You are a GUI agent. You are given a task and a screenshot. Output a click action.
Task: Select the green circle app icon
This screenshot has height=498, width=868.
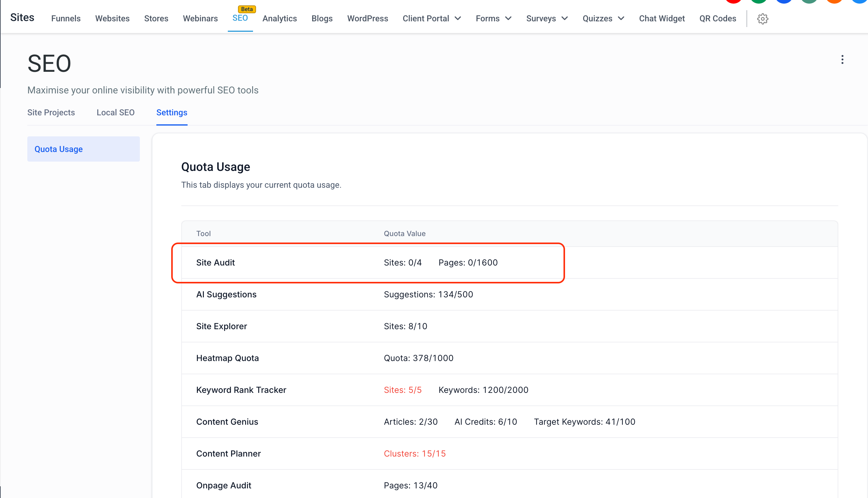click(759, 2)
